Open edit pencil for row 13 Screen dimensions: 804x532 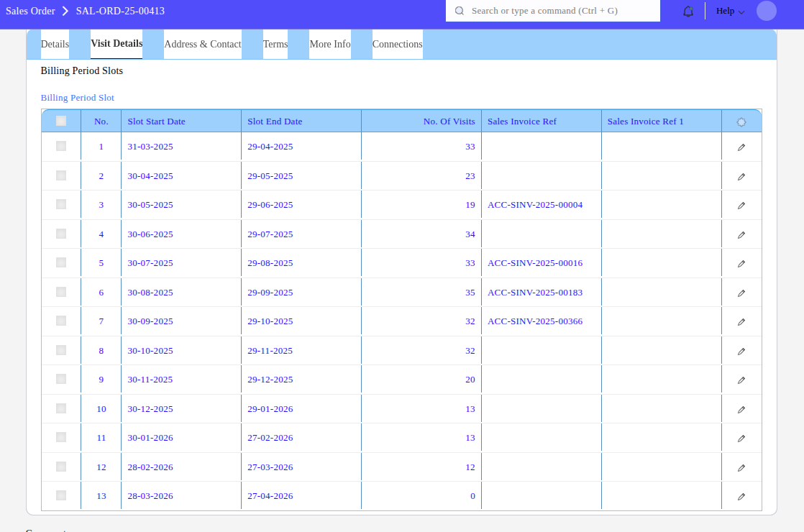click(x=741, y=497)
